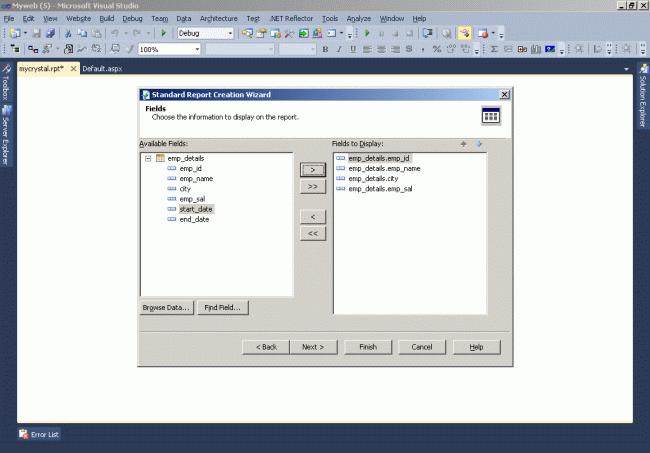The image size is (650, 453).
Task: Open the Build menu
Action: [x=107, y=19]
